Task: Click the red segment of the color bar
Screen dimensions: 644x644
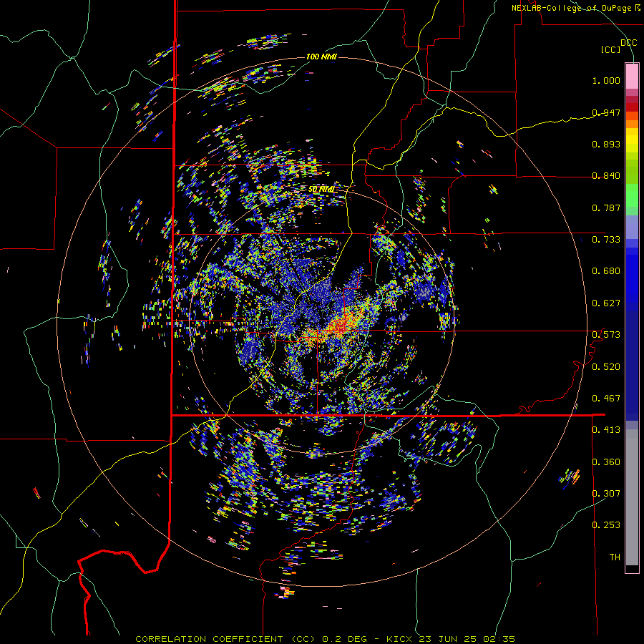Action: [632, 107]
